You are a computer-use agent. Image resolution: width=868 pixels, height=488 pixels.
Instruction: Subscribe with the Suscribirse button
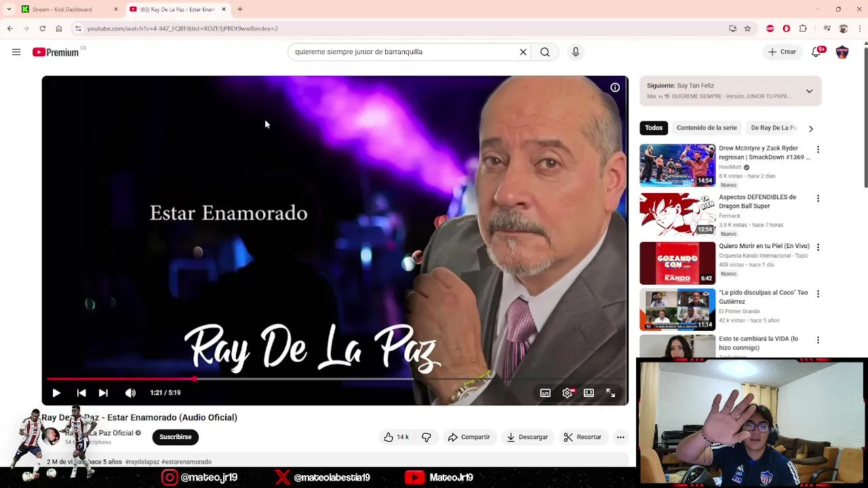pyautogui.click(x=175, y=437)
